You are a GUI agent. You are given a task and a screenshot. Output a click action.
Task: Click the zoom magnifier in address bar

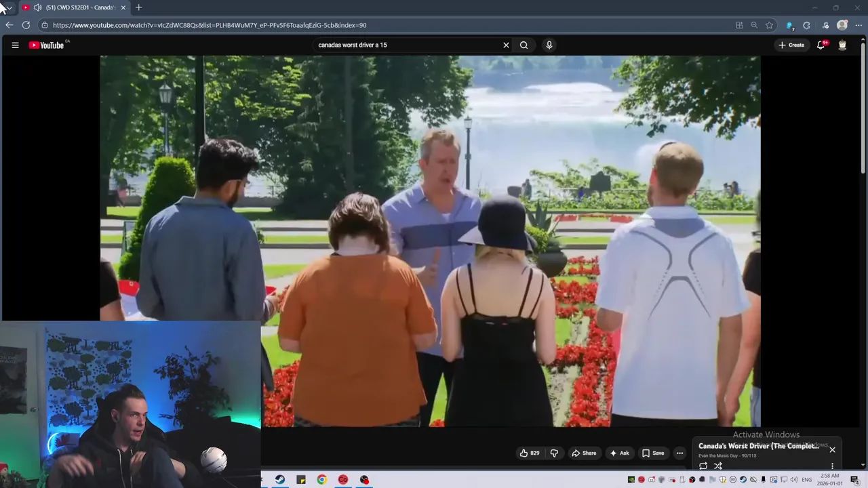click(754, 25)
